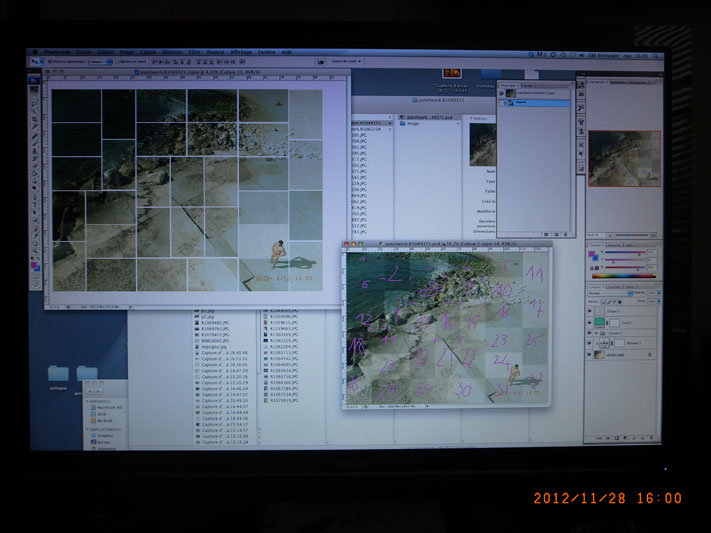Hide the Calque 1 layer

coord(589,311)
